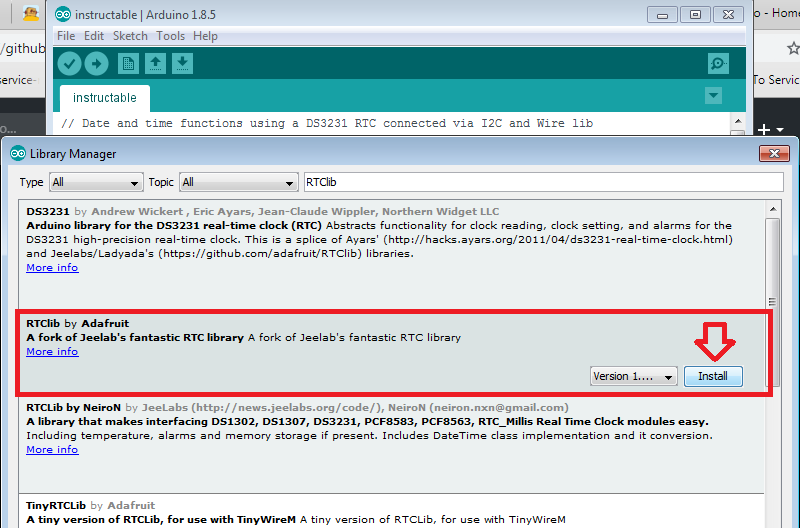Select the TinyRTCLib entry title

[x=56, y=505]
